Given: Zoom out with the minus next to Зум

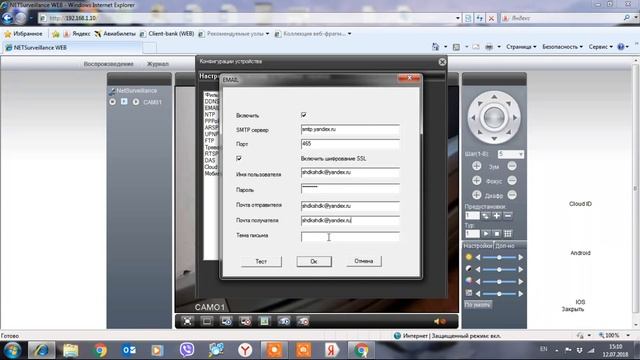Looking at the screenshot, I should [x=512, y=166].
